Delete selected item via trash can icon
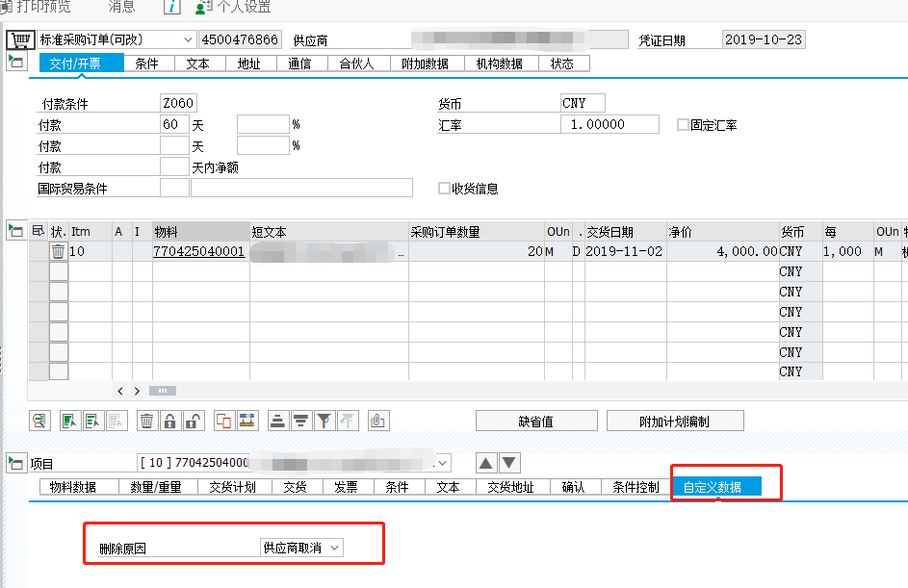Image resolution: width=908 pixels, height=588 pixels. [147, 421]
